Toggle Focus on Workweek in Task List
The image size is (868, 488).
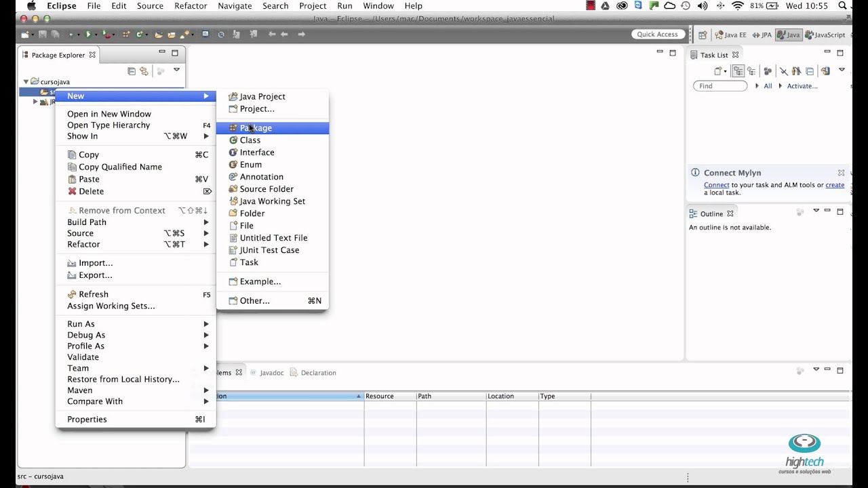tap(768, 70)
